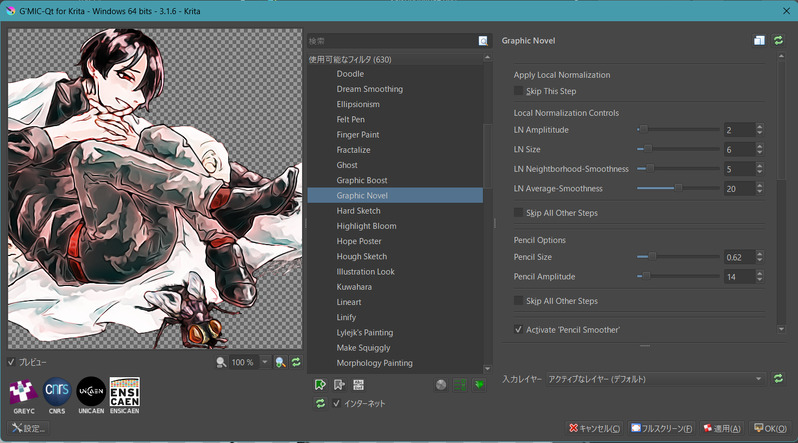Click the refresh icon beside the internet checkbox
Image resolution: width=798 pixels, height=443 pixels.
point(321,403)
